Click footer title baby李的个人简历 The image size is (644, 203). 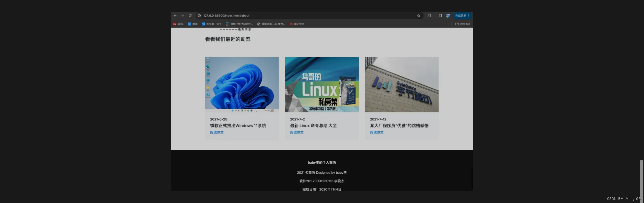(322, 163)
